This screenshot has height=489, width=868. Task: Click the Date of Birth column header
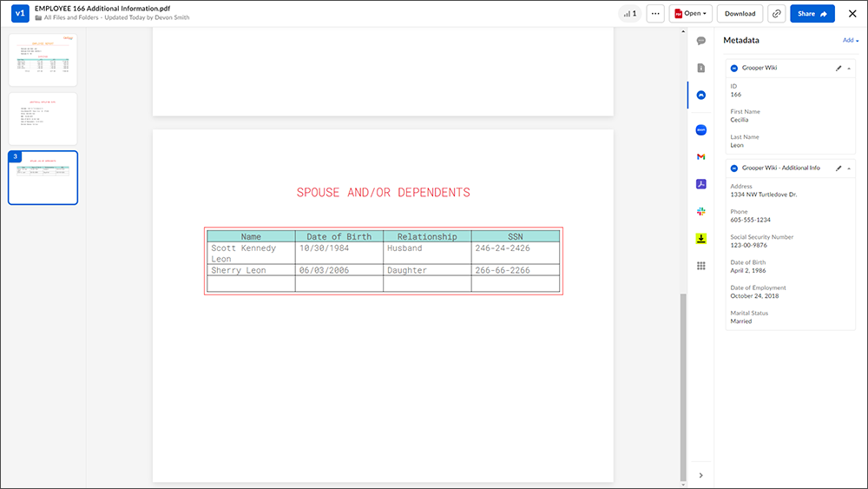tap(339, 236)
